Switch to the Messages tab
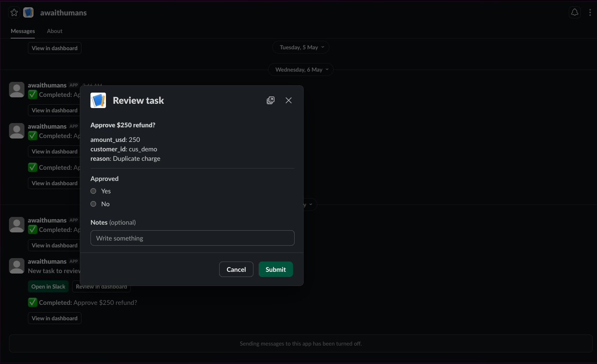This screenshot has height=364, width=597. point(23,31)
